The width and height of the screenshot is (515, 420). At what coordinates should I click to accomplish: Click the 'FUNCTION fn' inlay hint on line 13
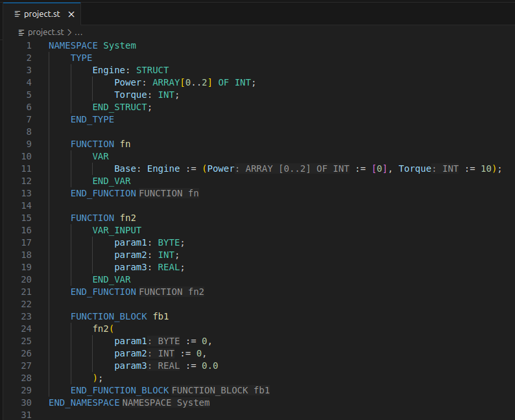(x=169, y=193)
